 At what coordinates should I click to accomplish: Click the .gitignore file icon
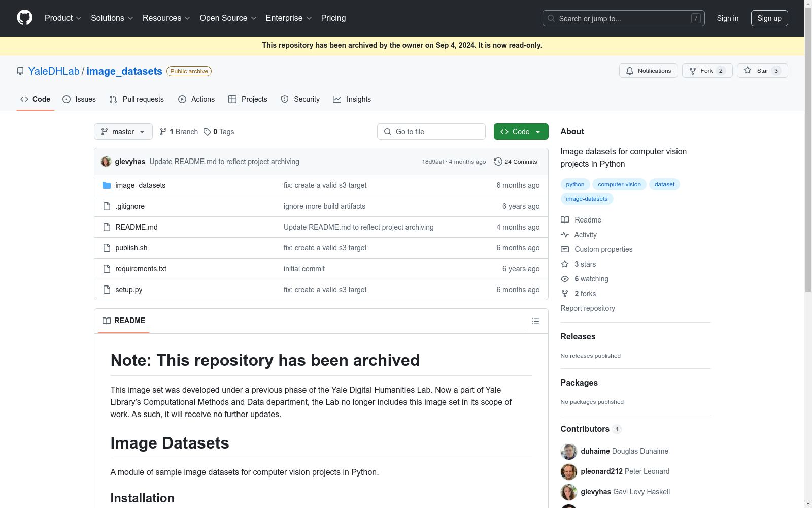107,206
